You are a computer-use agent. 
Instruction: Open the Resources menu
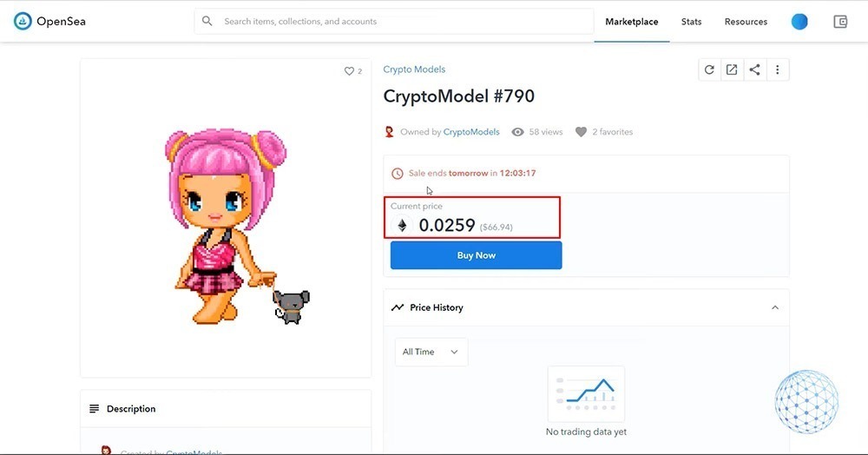(x=746, y=22)
